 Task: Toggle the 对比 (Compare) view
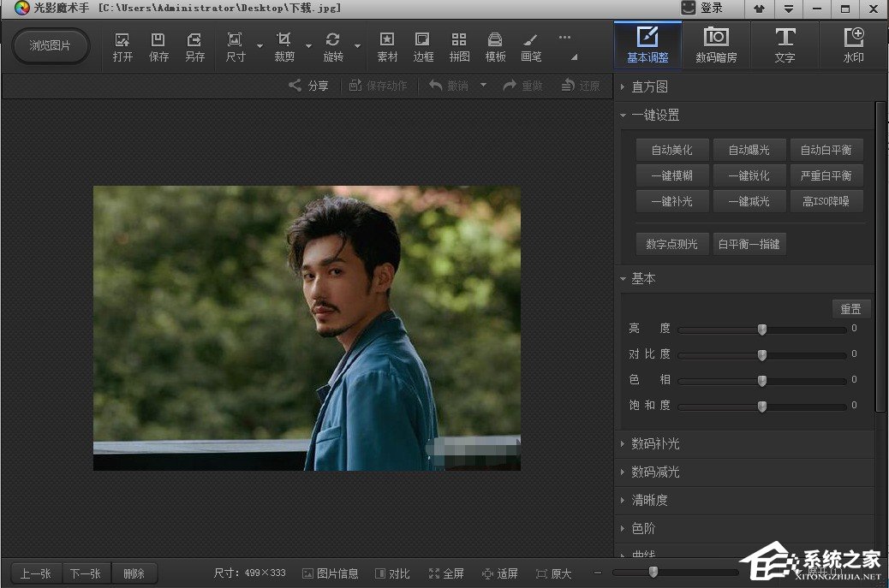(391, 573)
